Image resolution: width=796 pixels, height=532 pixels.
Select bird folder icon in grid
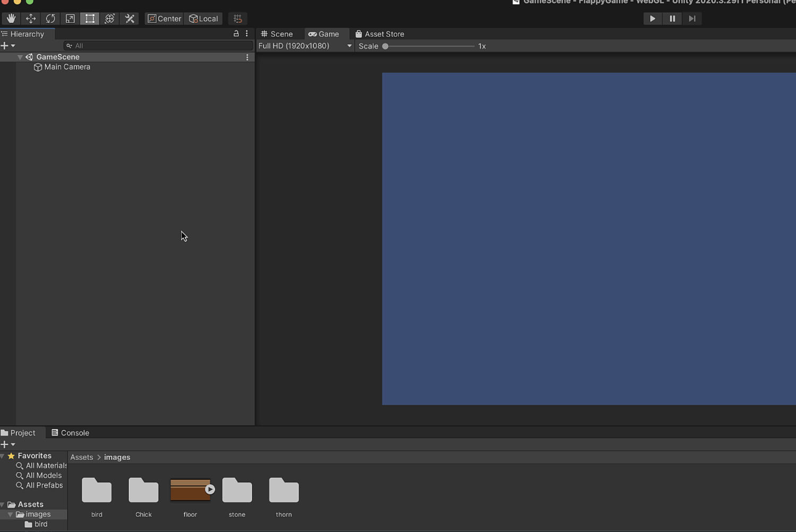click(97, 490)
